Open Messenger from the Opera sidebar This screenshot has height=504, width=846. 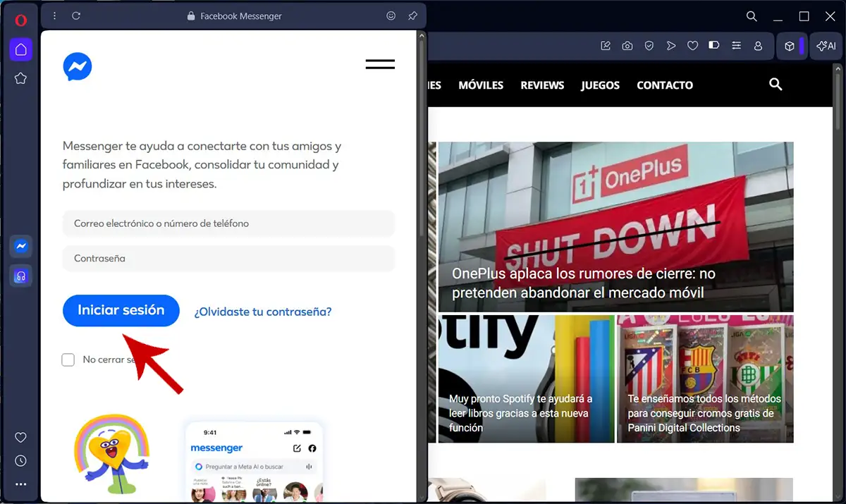tap(20, 246)
